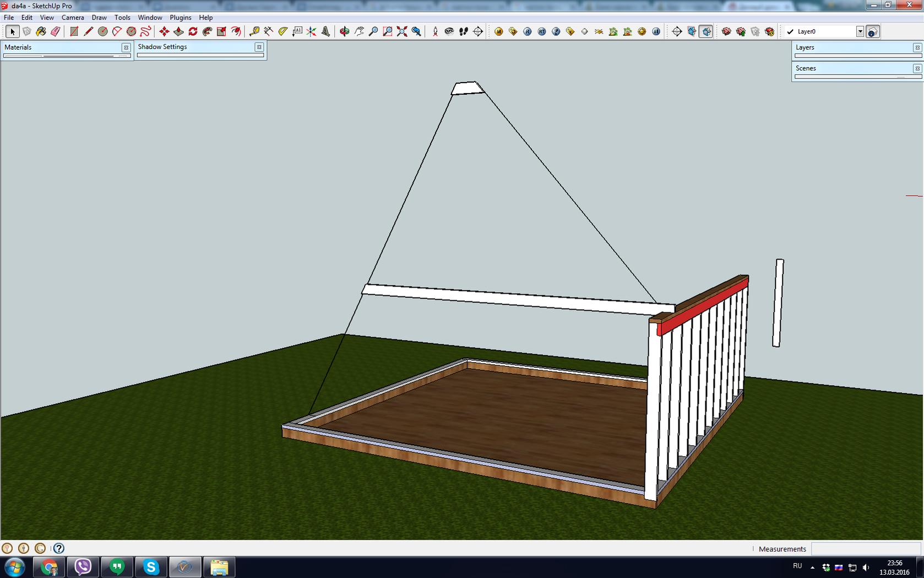Select the Eraser tool
The image size is (924, 578).
pos(55,31)
